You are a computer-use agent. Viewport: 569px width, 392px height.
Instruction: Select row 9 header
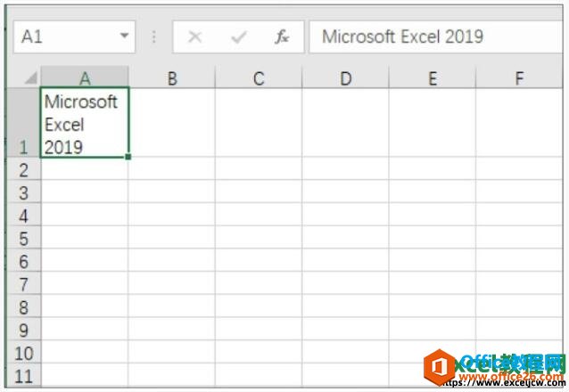[23, 329]
